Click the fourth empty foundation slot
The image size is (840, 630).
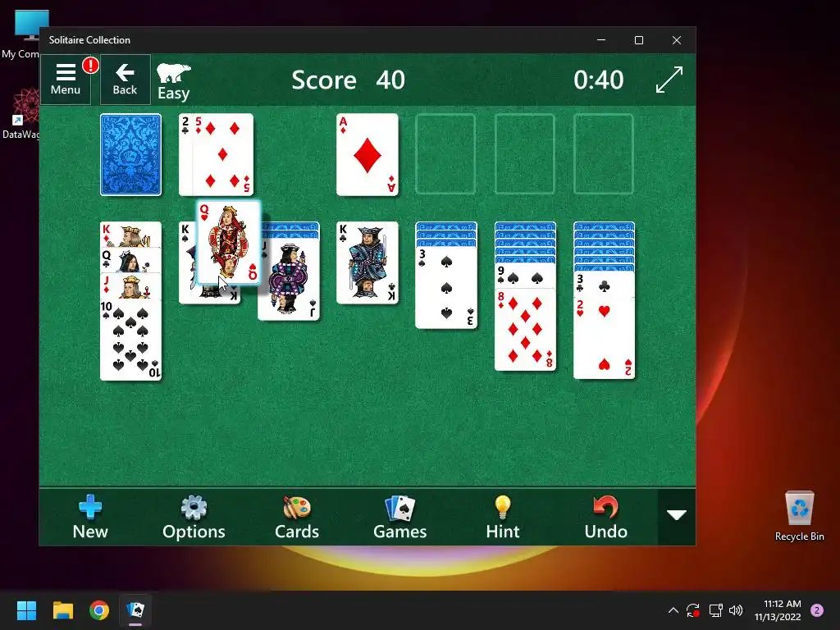tap(603, 155)
